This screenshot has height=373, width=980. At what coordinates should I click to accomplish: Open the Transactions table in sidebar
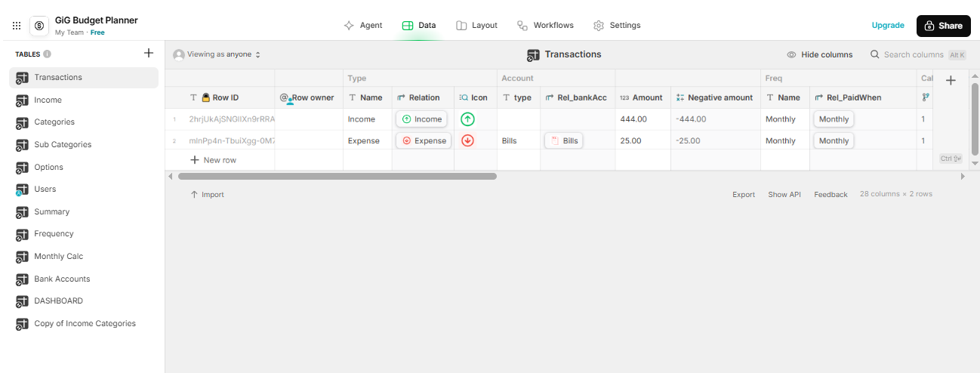tap(84, 77)
